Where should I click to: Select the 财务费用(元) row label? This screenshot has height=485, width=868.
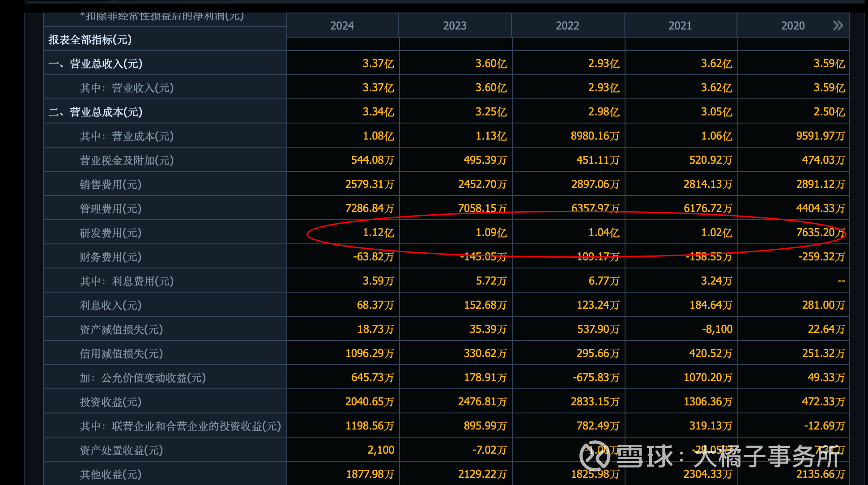click(111, 257)
